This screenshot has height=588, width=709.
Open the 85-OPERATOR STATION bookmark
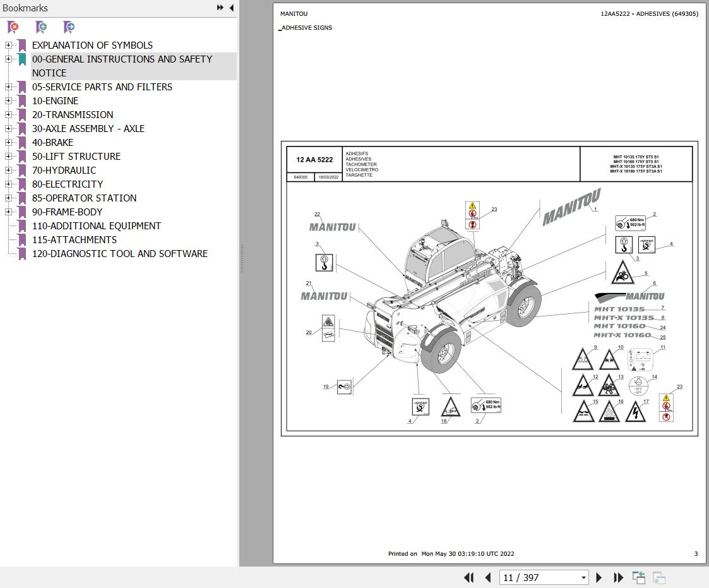point(84,198)
